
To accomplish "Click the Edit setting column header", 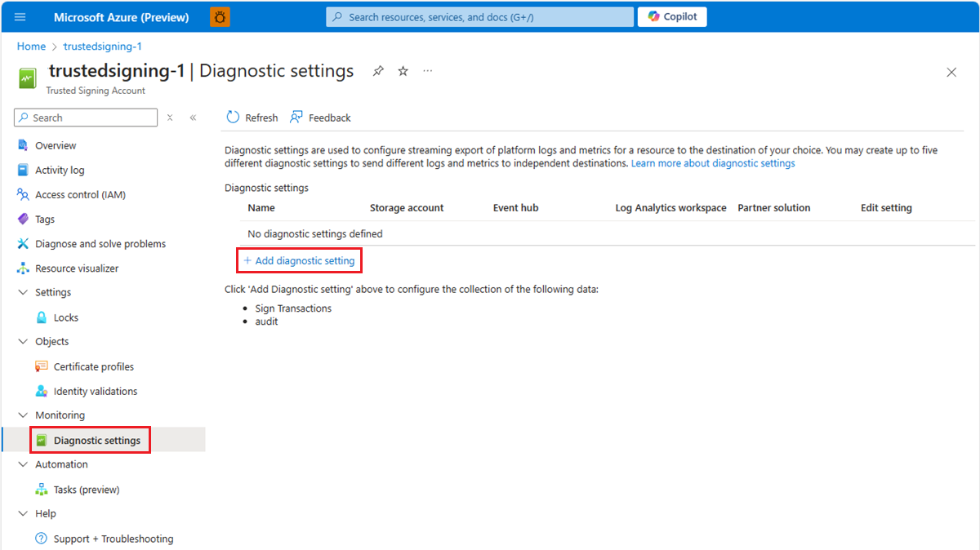I will (886, 207).
